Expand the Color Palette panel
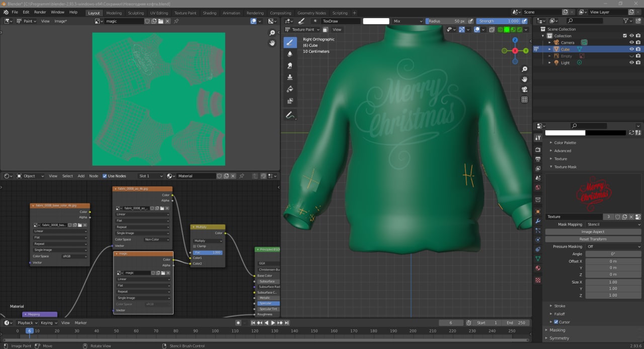644x349 pixels. [x=565, y=143]
